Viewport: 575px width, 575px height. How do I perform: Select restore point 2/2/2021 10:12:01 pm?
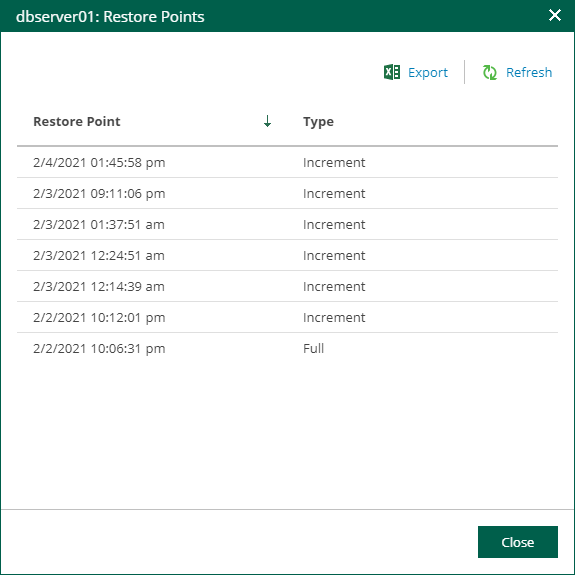287,317
